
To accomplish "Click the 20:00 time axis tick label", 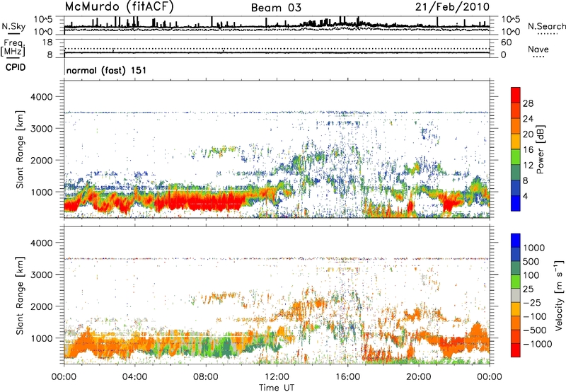I will 418,377.
